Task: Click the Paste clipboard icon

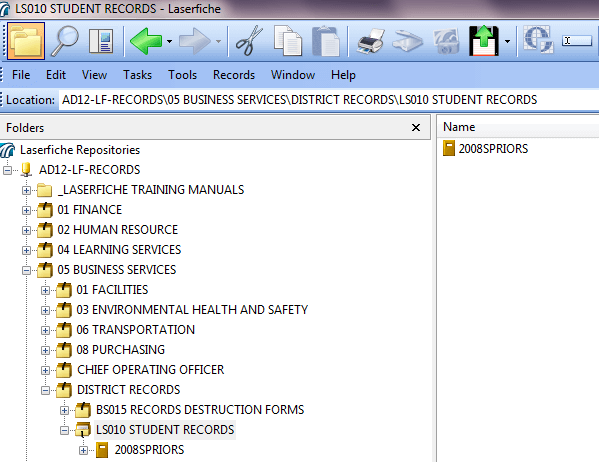Action: [326, 41]
